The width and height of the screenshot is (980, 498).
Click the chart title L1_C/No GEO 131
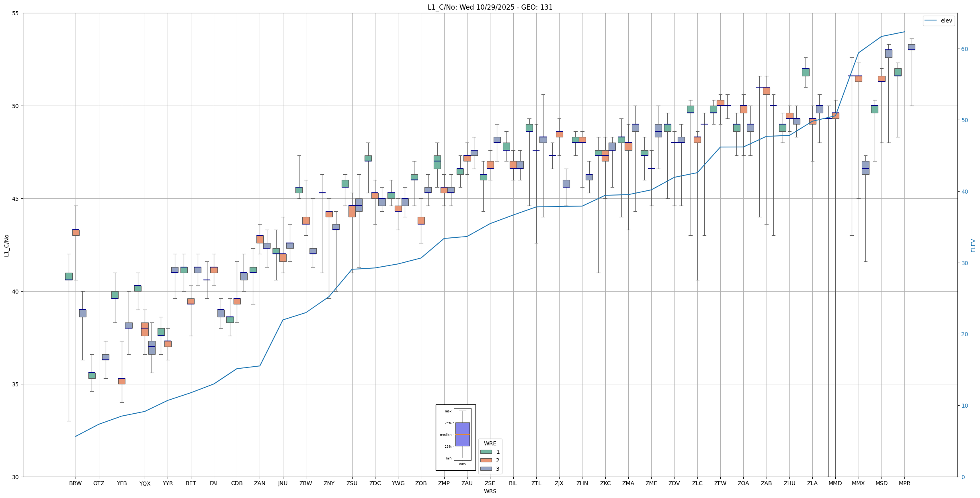coord(490,7)
